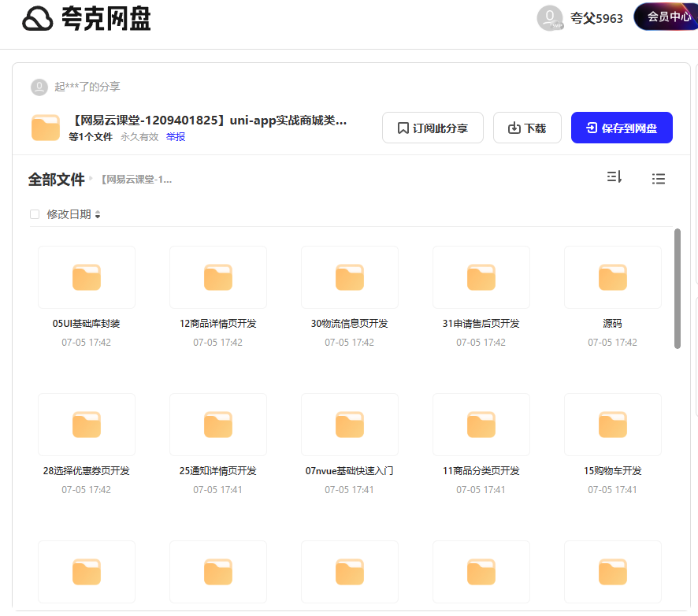Open folder icon for 05UI基础库封装
The width and height of the screenshot is (698, 616).
(x=87, y=277)
